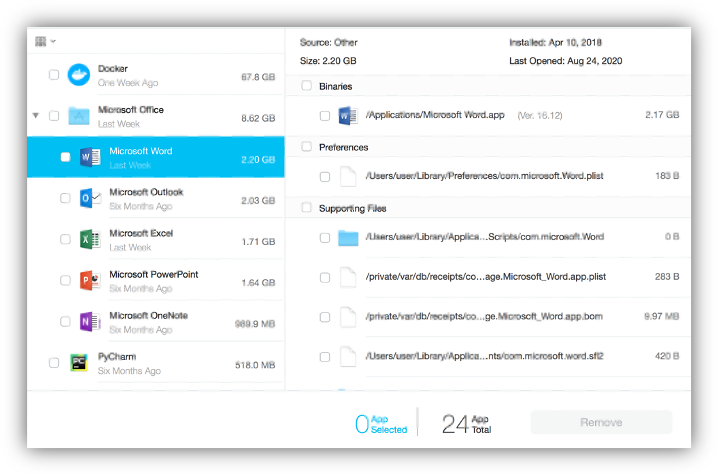
Task: Tick the Docker checkbox
Action: [x=54, y=75]
